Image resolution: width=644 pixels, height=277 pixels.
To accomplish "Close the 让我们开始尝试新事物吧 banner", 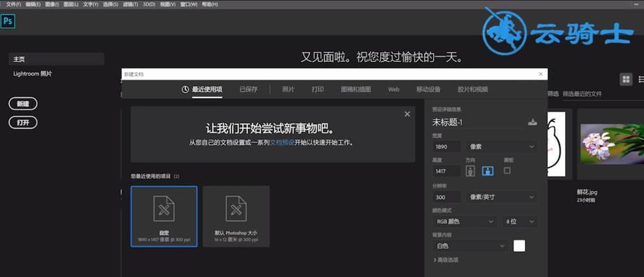I will coord(407,114).
